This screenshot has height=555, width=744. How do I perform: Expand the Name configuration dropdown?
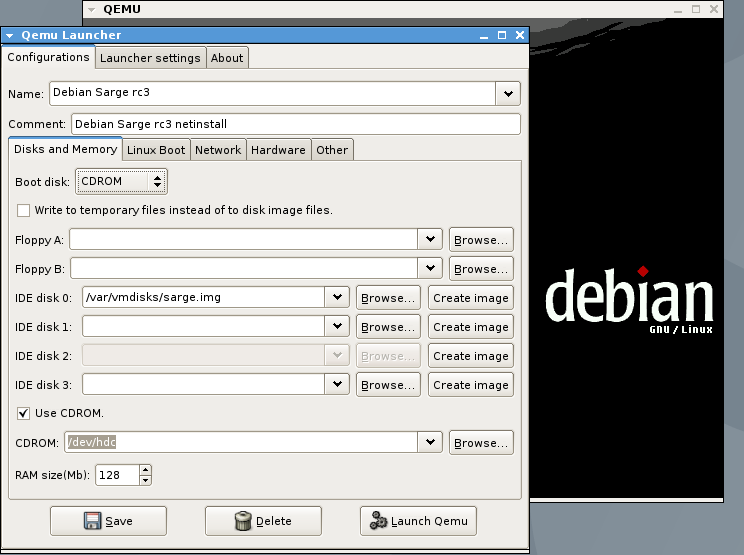508,93
